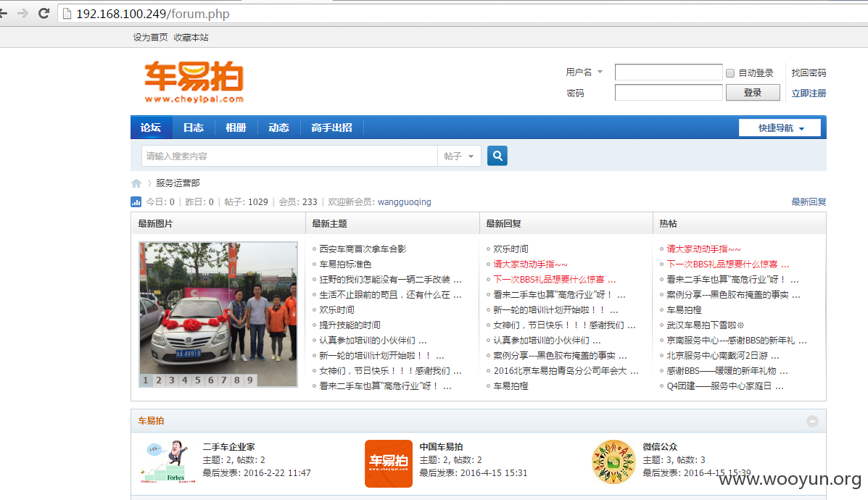Click the blue search magnifier button
868x500 pixels.
pos(497,156)
